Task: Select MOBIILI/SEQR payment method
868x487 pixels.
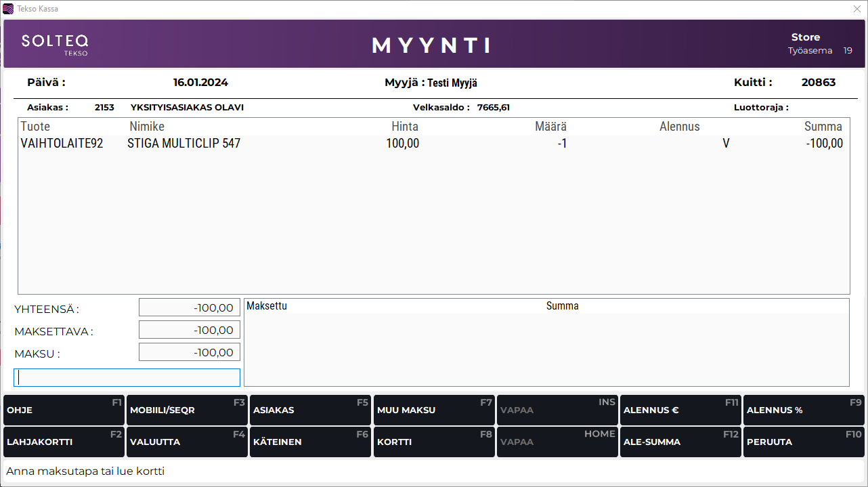Action: pos(187,410)
